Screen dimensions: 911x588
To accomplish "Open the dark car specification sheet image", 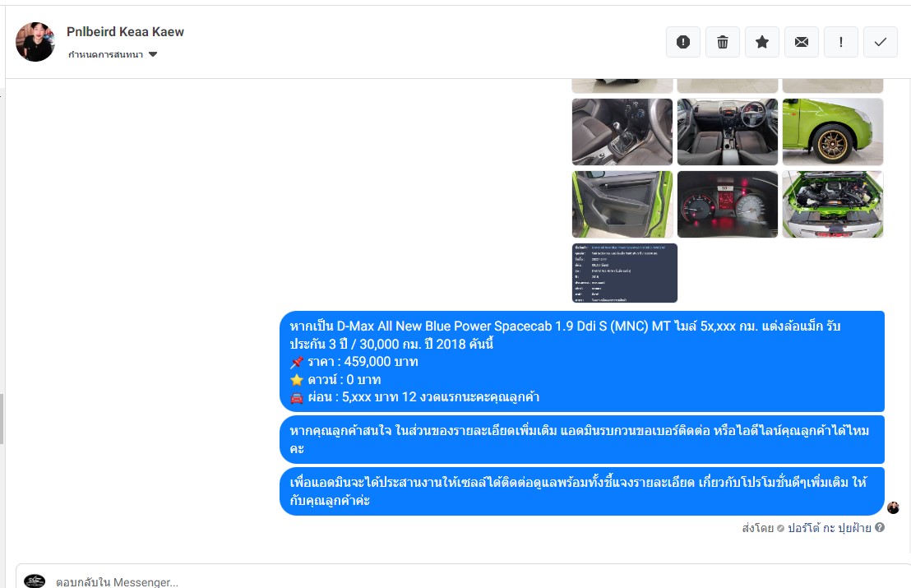I will tap(625, 273).
